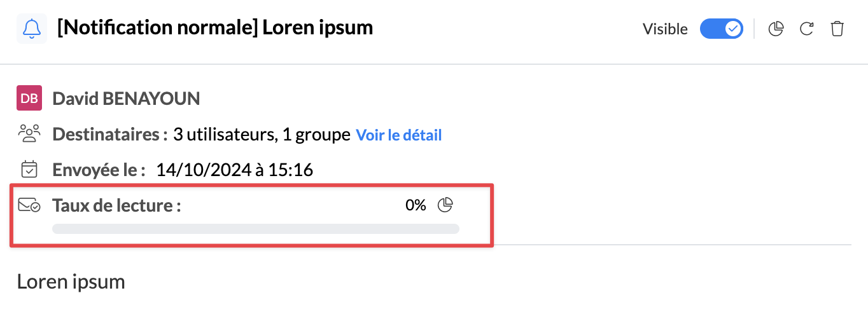Delete the notification with trash icon
The image size is (868, 328).
(x=837, y=29)
